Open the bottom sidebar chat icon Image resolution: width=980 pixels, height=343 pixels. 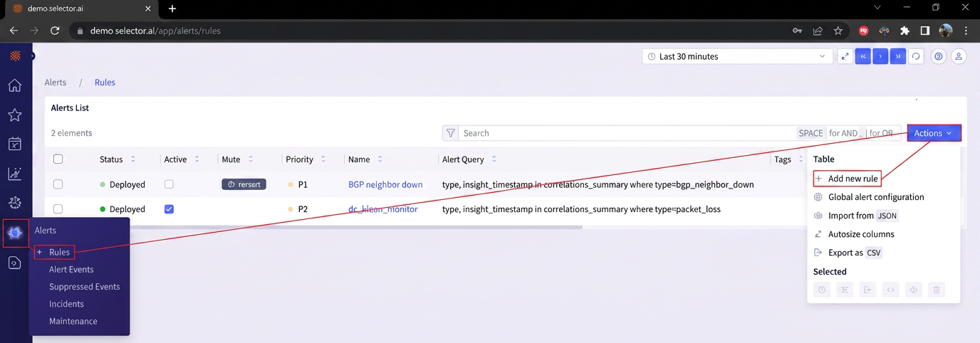14,263
